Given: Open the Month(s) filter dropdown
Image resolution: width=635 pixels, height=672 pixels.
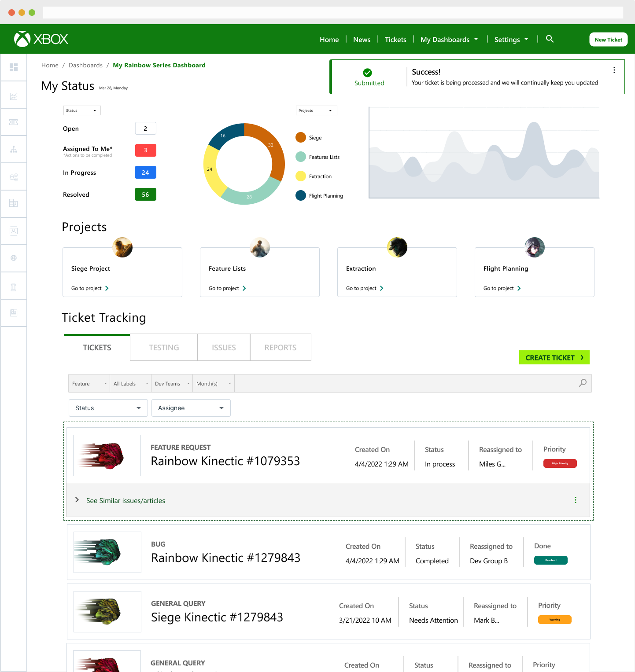Looking at the screenshot, I should click(x=214, y=384).
